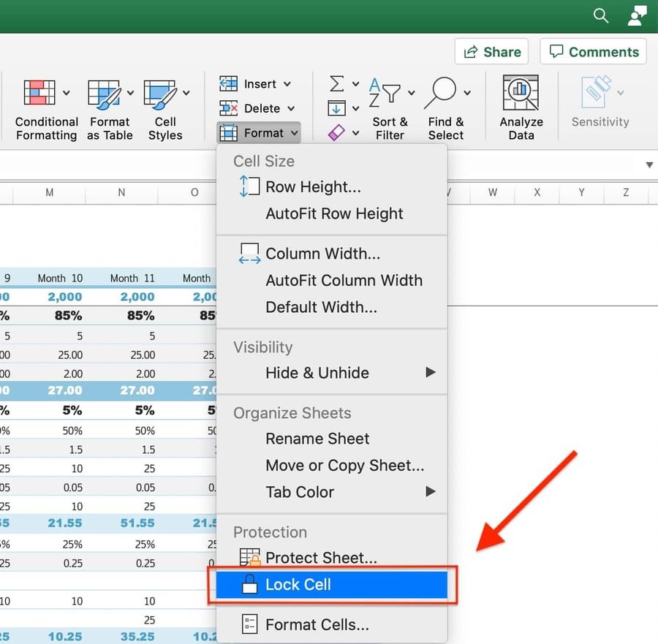The width and height of the screenshot is (658, 644).
Task: Click the Clear eraser icon
Action: tap(336, 133)
